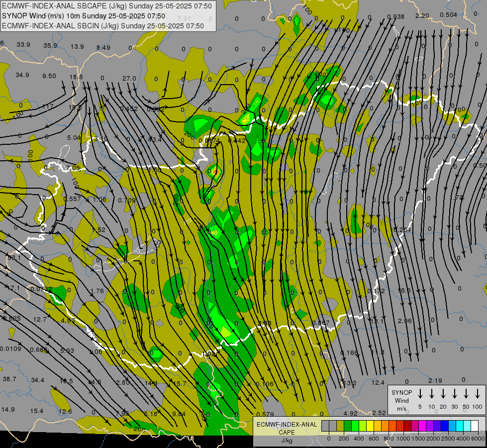The width and height of the screenshot is (487, 448).
Task: Click the map value 13.9
Action: click(77, 47)
